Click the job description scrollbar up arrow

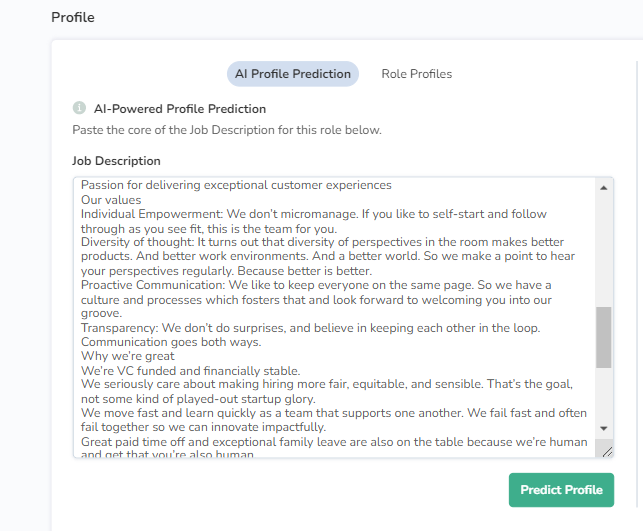pyautogui.click(x=603, y=187)
